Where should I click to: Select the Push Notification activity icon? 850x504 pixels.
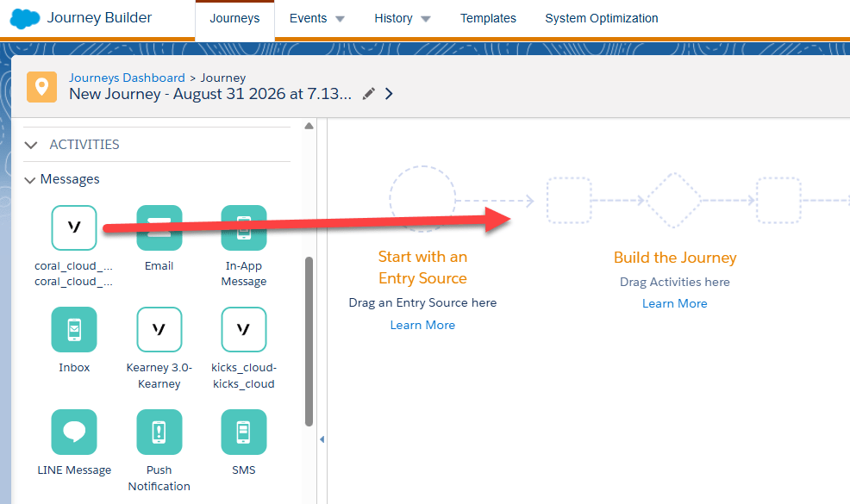(159, 432)
